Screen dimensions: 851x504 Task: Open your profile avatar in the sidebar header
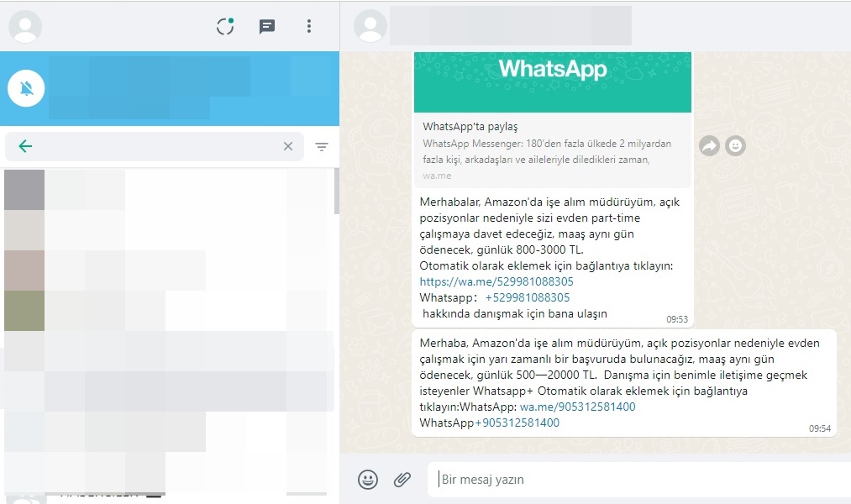(25, 26)
